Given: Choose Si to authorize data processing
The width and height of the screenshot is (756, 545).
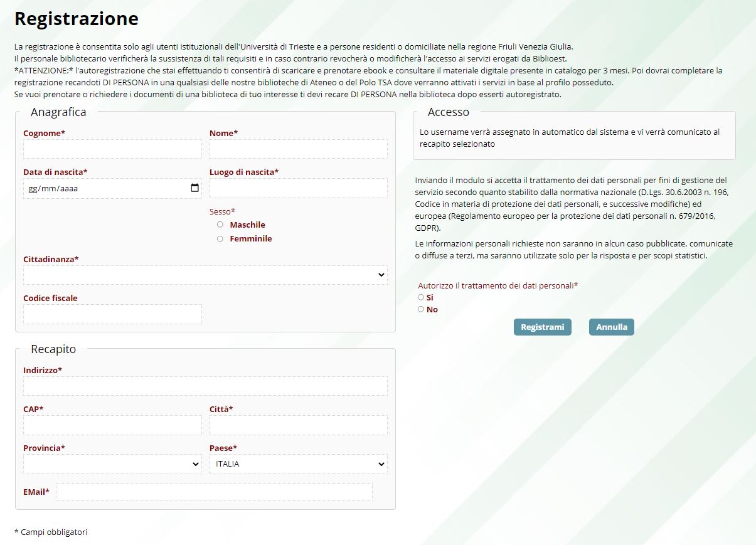Looking at the screenshot, I should [x=421, y=297].
